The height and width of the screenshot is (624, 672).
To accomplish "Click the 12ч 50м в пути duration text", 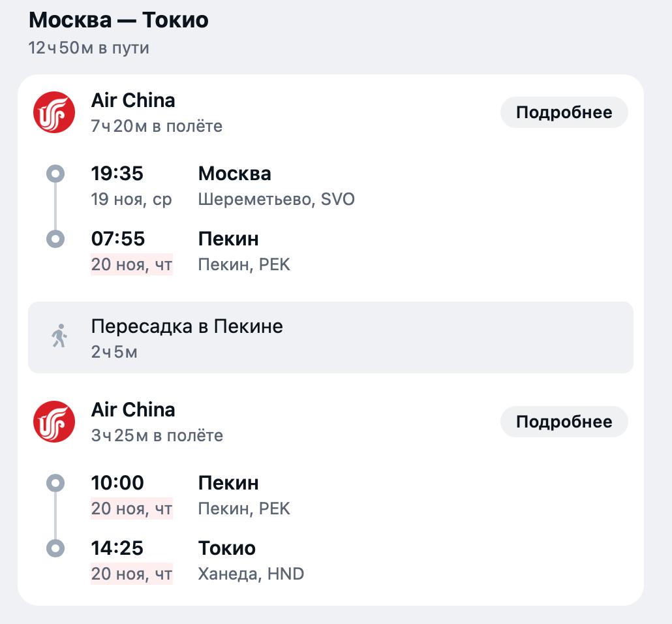I will (89, 48).
